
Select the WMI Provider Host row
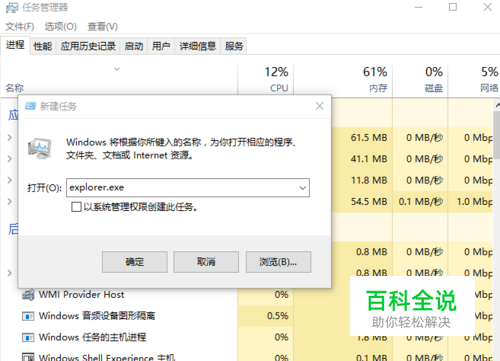pyautogui.click(x=247, y=295)
